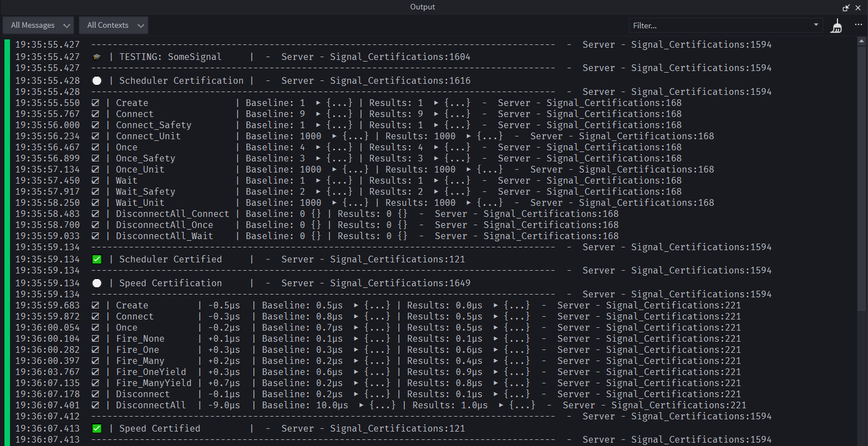Select the 'TESTING: SomeSignal' text
Screen dimensions: 868x446
[170, 57]
